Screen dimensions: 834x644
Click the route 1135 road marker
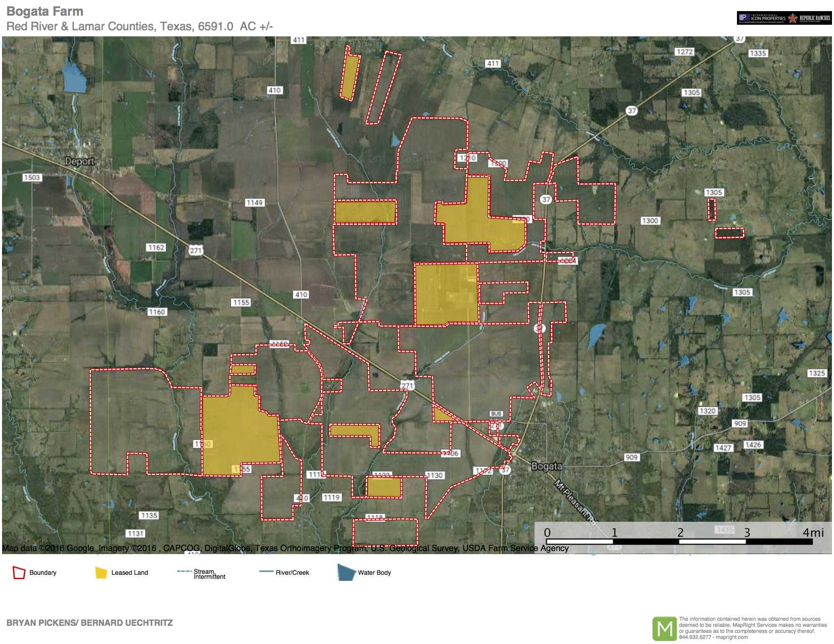pos(149,515)
